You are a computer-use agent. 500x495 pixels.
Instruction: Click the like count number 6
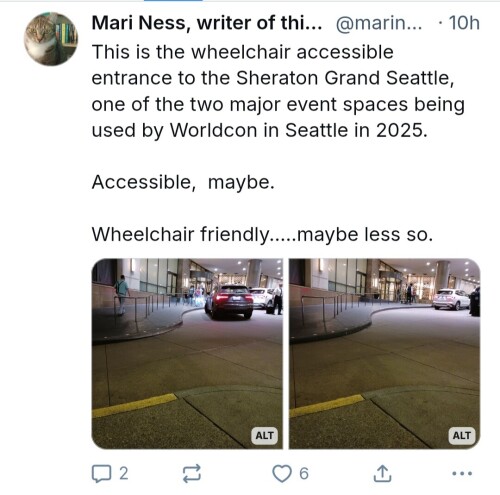(304, 473)
